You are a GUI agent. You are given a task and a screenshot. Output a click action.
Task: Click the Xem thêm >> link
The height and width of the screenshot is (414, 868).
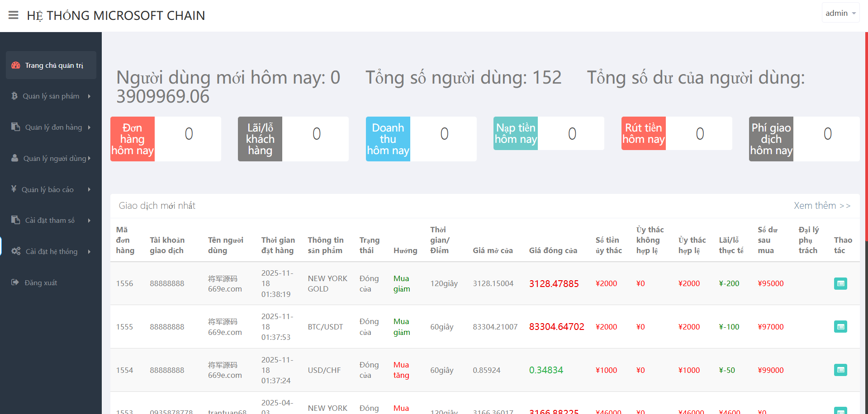tap(822, 206)
